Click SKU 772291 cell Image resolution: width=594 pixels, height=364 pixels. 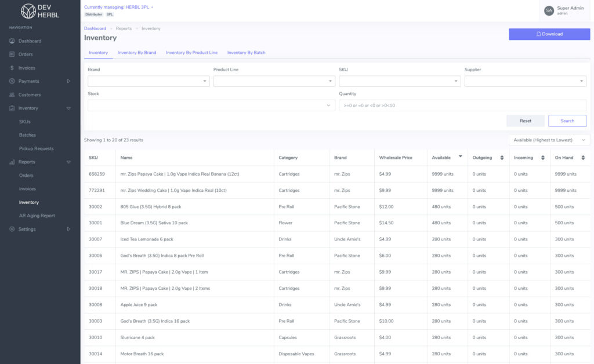pos(97,190)
